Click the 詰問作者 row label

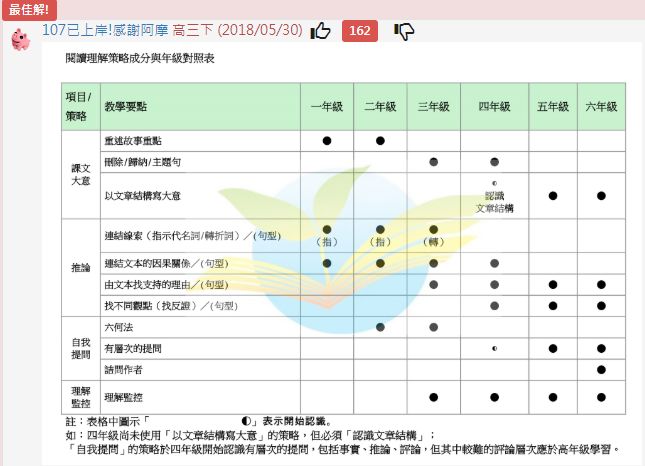[x=123, y=370]
